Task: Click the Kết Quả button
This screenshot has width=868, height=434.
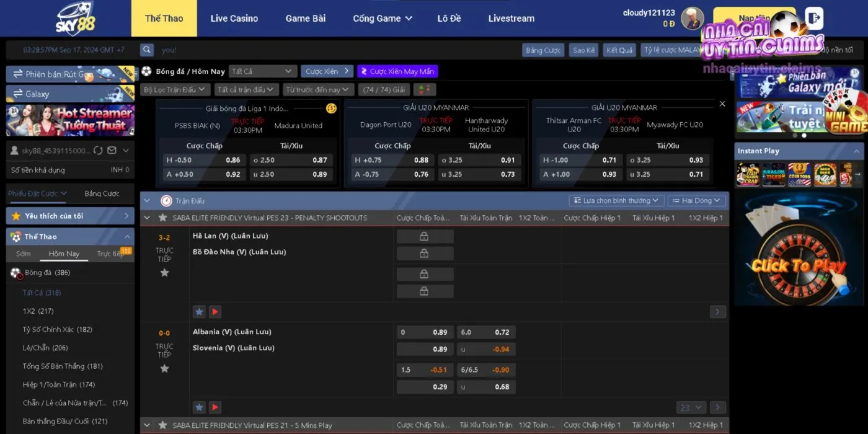Action: coord(619,50)
